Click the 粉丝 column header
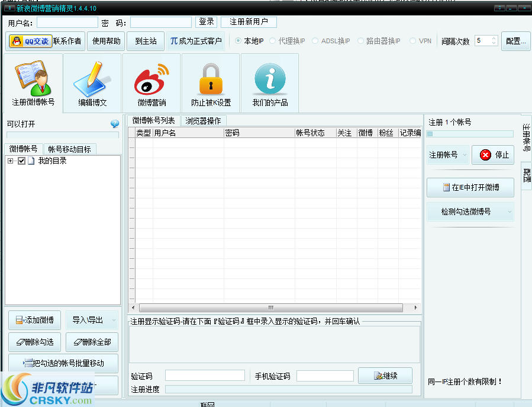 click(x=388, y=133)
